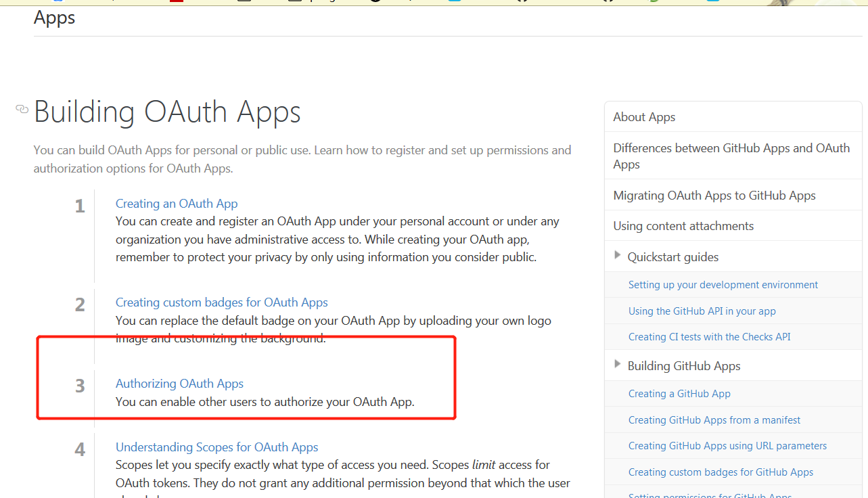This screenshot has width=868, height=498.
Task: Click description 'You can replace the default badge'
Action: pos(334,329)
